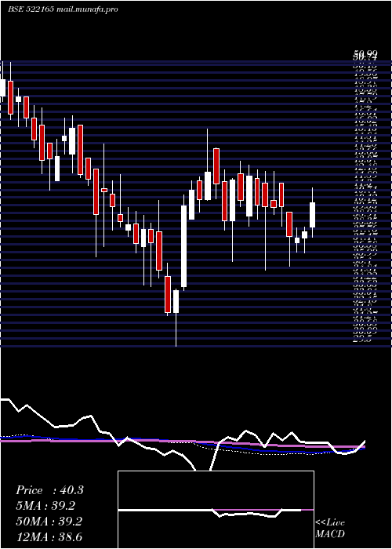
Task: Select the 12MA : 38.6 value
Action: 49,537
